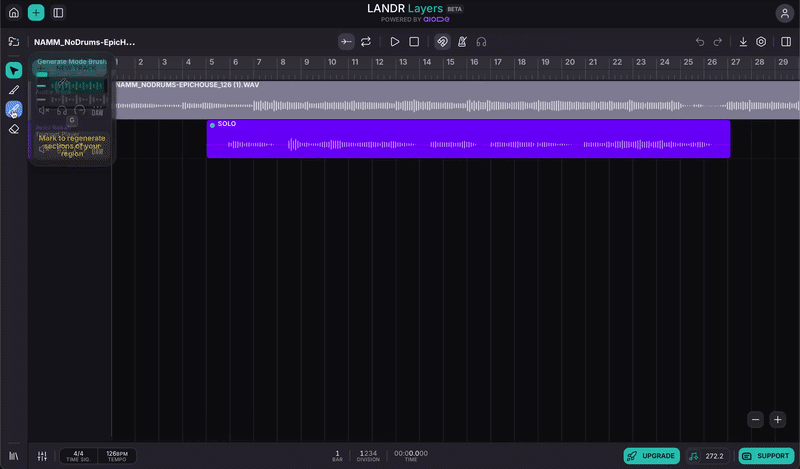Click the Upgrade button

[x=652, y=456]
